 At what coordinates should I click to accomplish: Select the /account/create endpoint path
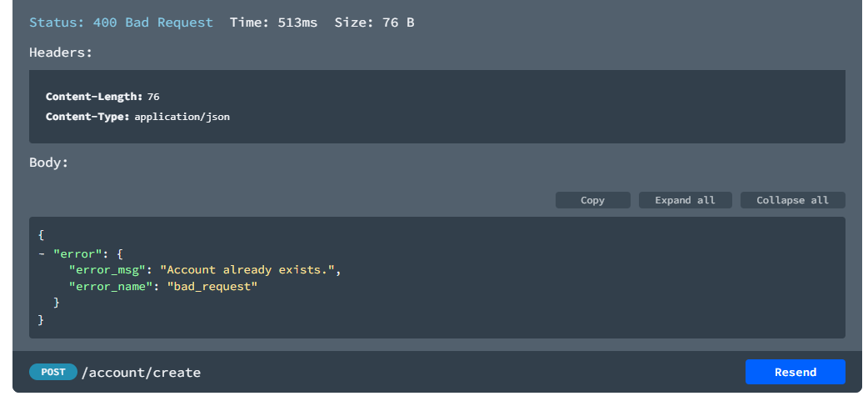pos(141,373)
